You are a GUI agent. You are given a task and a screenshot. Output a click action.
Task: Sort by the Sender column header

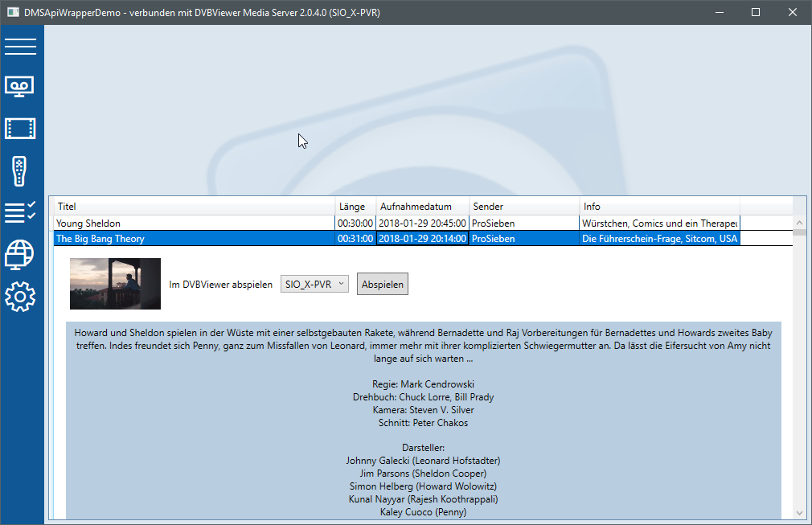(523, 207)
